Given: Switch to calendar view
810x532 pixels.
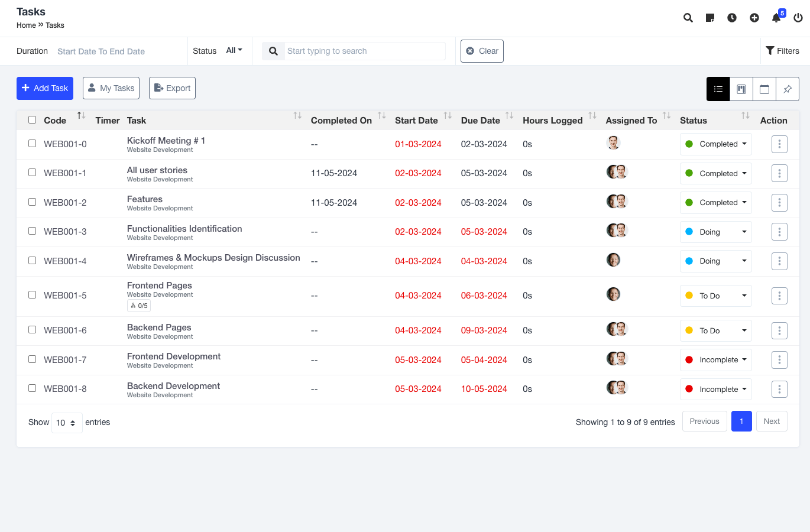Looking at the screenshot, I should click(x=764, y=89).
